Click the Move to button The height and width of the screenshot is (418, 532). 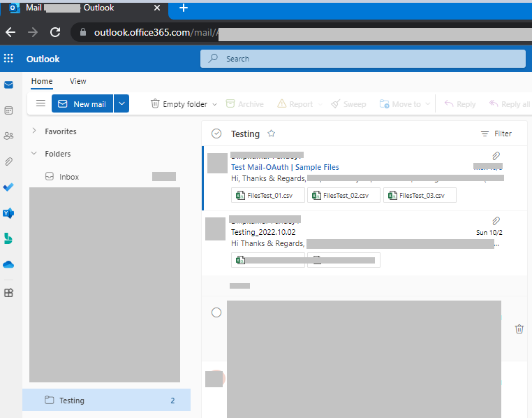click(x=400, y=104)
